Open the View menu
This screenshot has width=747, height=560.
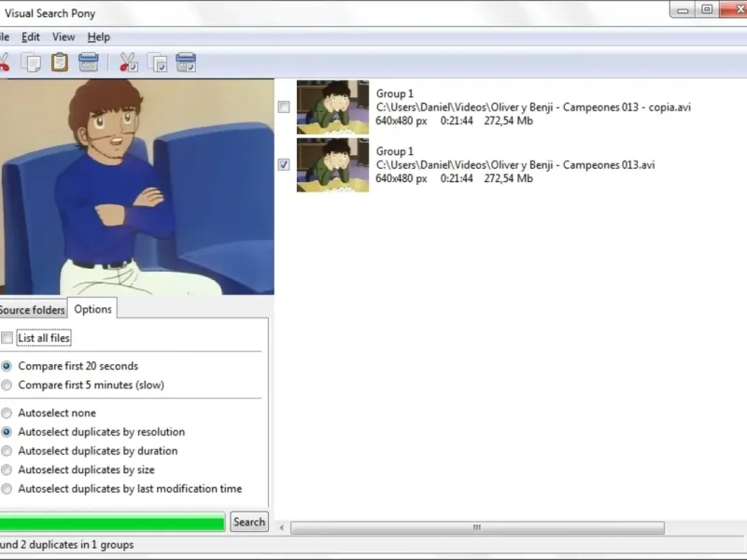pyautogui.click(x=63, y=37)
